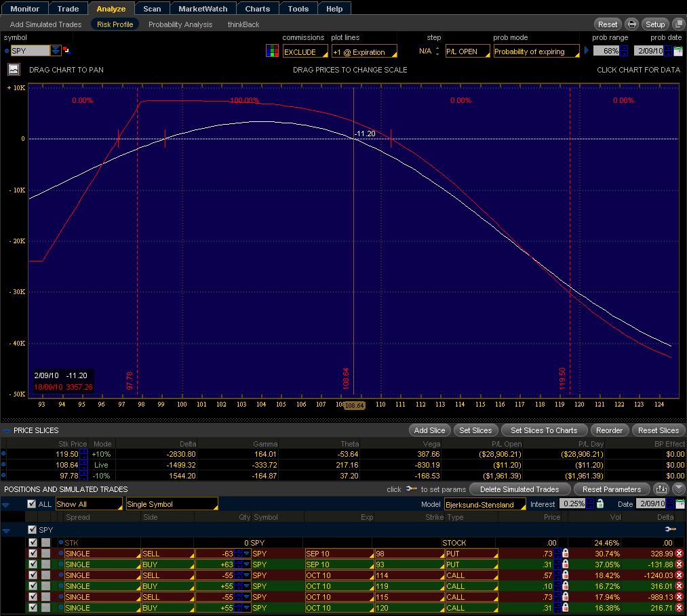Click Delete Simulated Trades button
The width and height of the screenshot is (687, 616).
point(520,489)
